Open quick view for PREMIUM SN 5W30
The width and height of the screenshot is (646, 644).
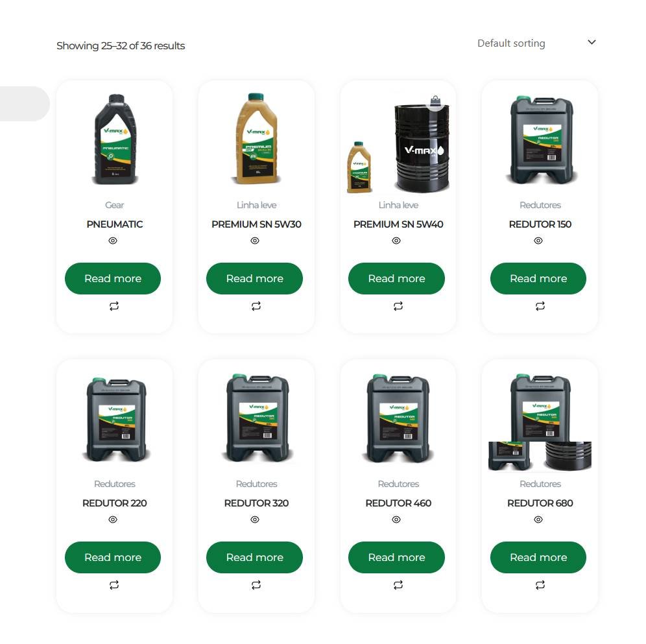255,241
